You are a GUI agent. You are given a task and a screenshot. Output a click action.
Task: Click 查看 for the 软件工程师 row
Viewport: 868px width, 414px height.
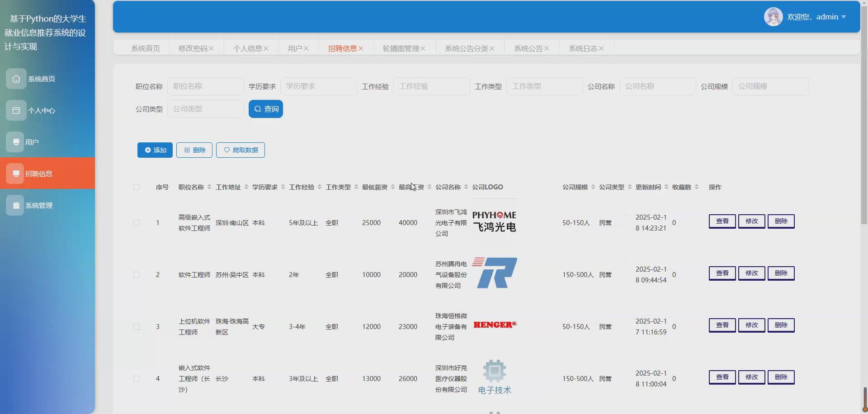point(722,273)
